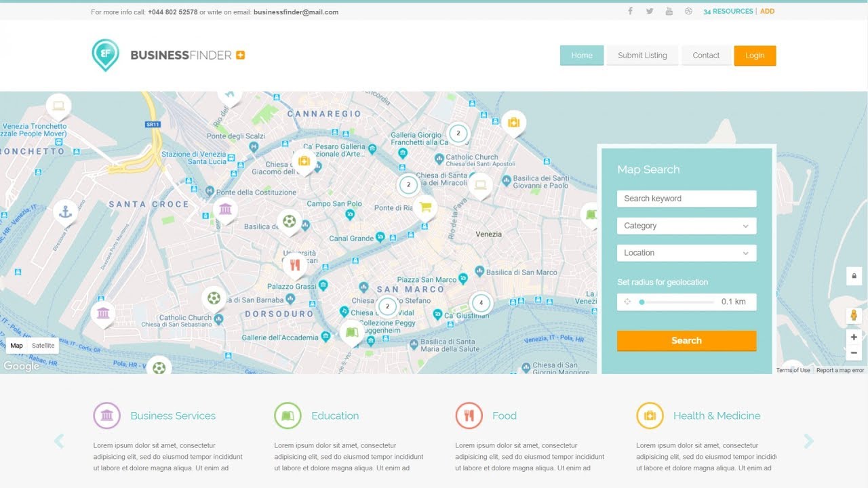Select the Map view type
Screen dimensions: 868x488
pyautogui.click(x=17, y=346)
